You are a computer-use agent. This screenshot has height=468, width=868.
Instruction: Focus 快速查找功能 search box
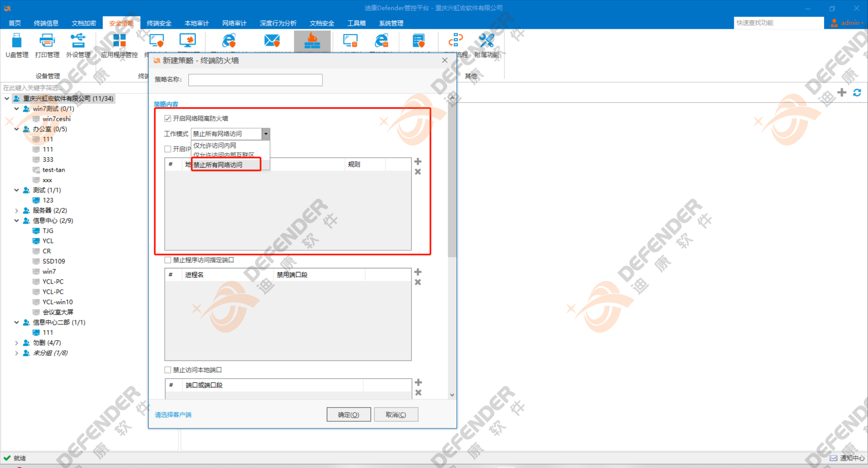[x=778, y=23]
